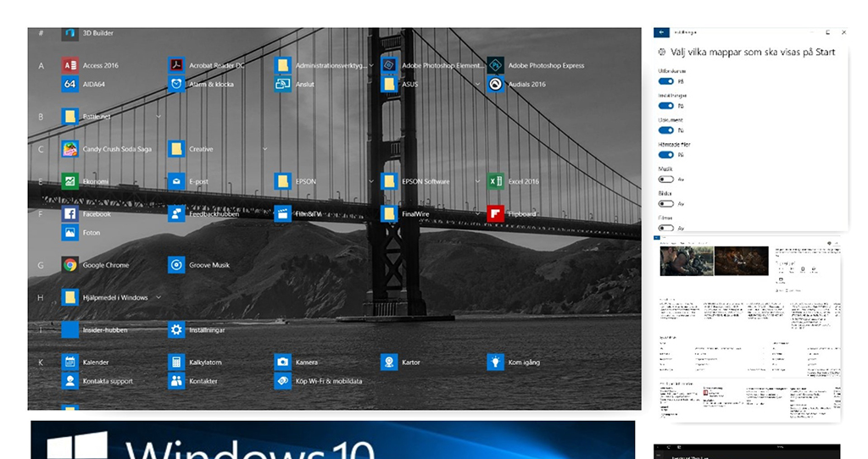Expand the Battle.net folder chevron

click(x=159, y=117)
